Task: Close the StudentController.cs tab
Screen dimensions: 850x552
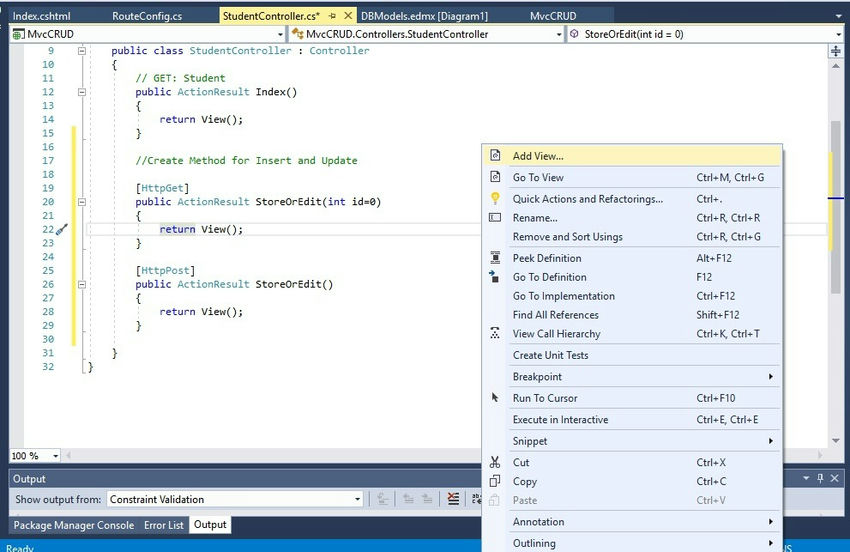Action: coord(346,16)
